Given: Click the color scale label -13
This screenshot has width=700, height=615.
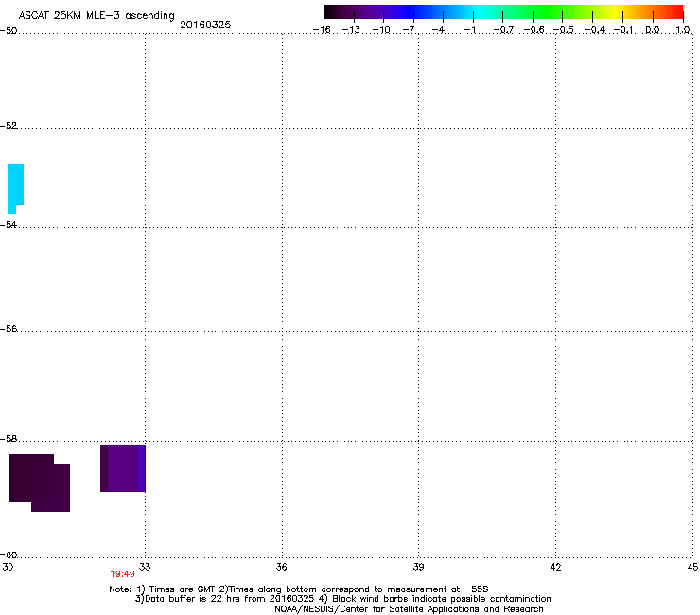Looking at the screenshot, I should point(351,30).
